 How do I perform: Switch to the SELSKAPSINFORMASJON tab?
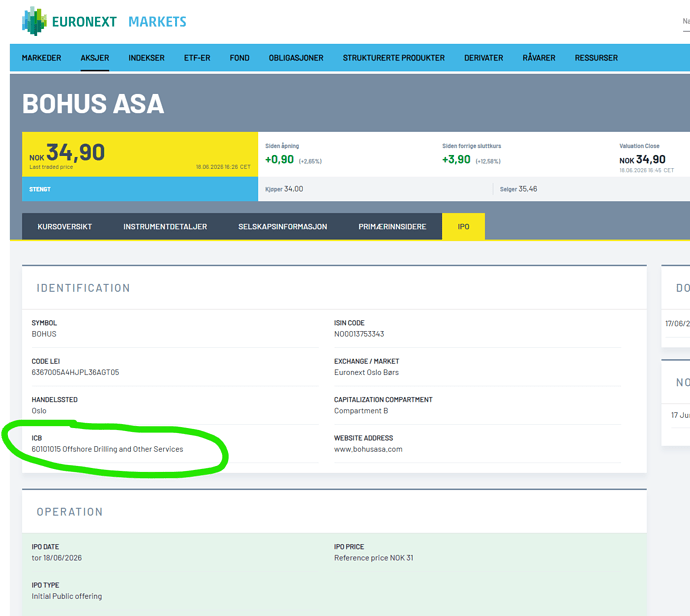point(283,227)
